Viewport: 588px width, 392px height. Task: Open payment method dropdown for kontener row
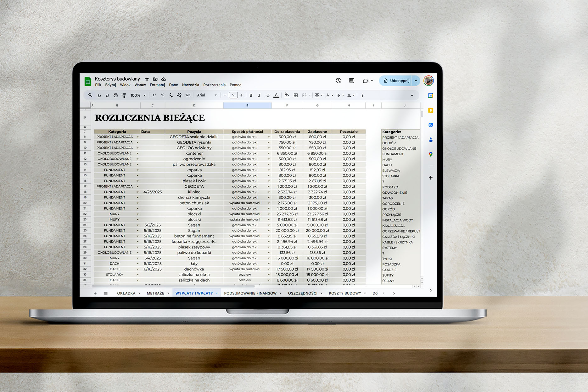pos(268,154)
